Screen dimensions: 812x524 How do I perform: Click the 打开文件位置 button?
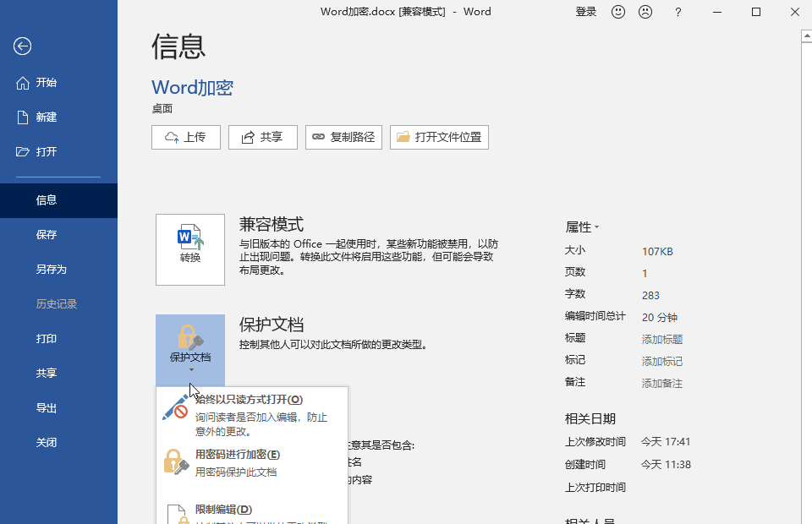point(439,137)
